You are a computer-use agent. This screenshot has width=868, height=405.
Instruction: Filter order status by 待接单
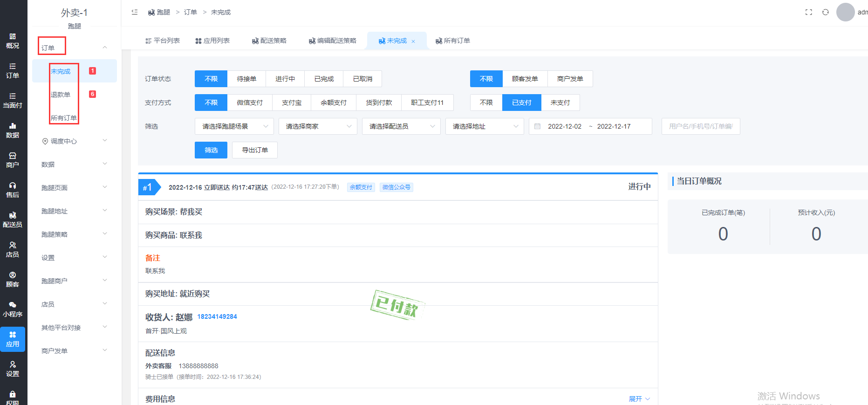(x=246, y=79)
